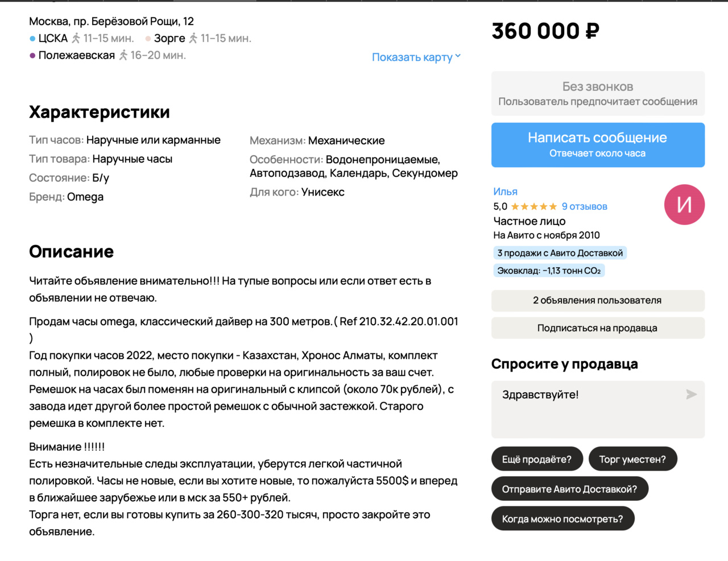Viewport: 728px width, 561px height.
Task: Select the Торг уместен? quick question
Action: pos(632,459)
